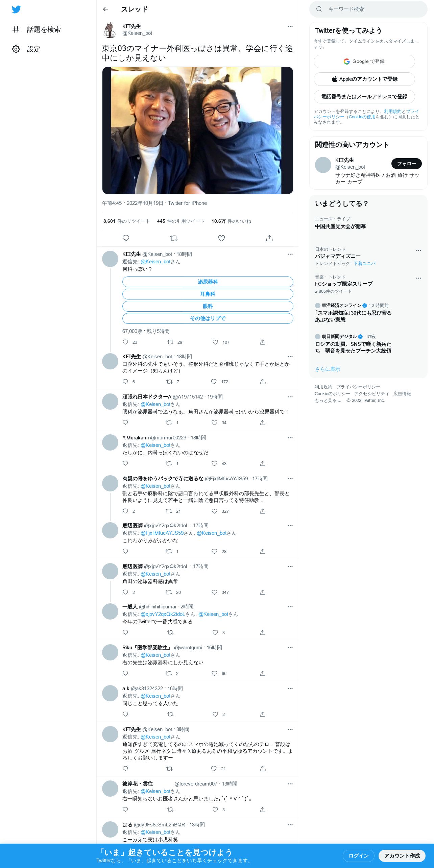Screen dimensions: 434x868
Task: Like the 角田の泌尿器科感は異常 reply
Action: click(214, 592)
